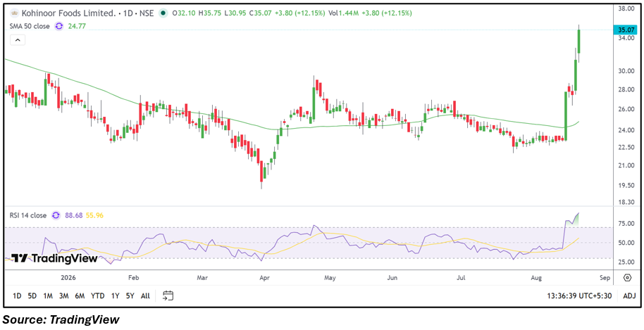Image resolution: width=644 pixels, height=330 pixels.
Task: Open timezone menu 13:36:39 UTC+5:30
Action: (581, 296)
